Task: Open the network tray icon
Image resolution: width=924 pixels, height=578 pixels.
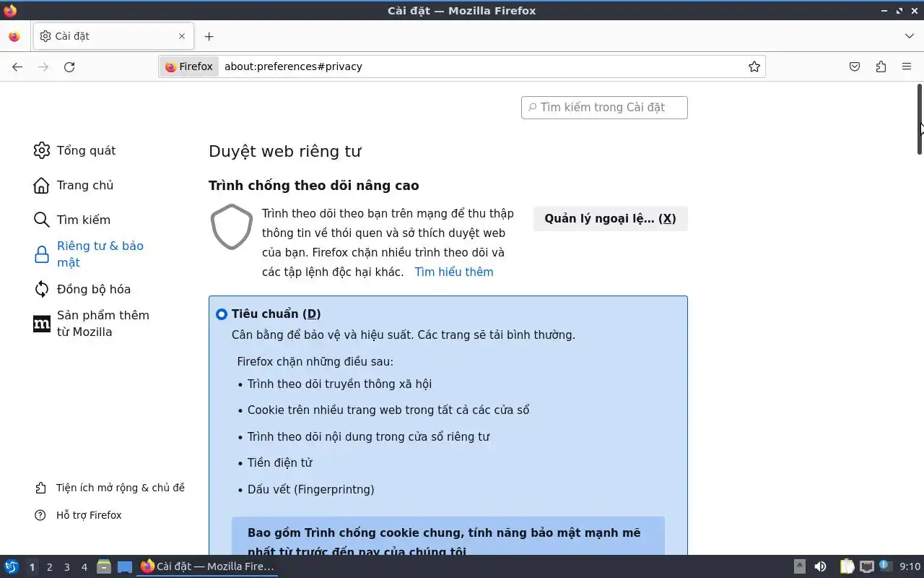Action: tap(867, 566)
